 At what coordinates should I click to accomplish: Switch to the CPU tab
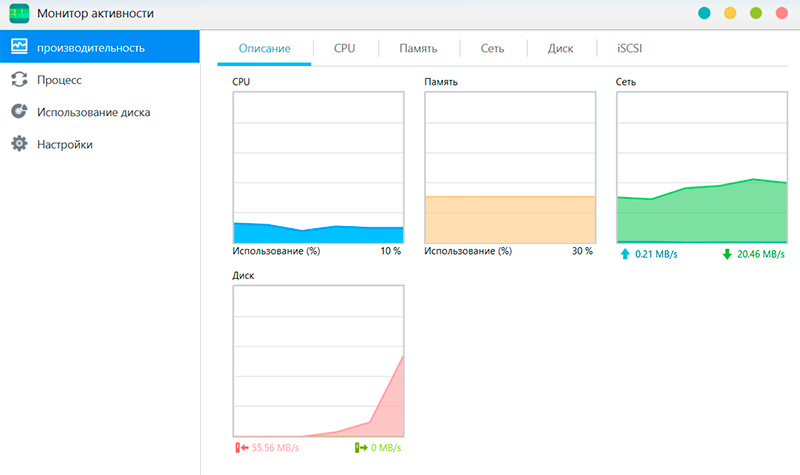click(x=344, y=48)
